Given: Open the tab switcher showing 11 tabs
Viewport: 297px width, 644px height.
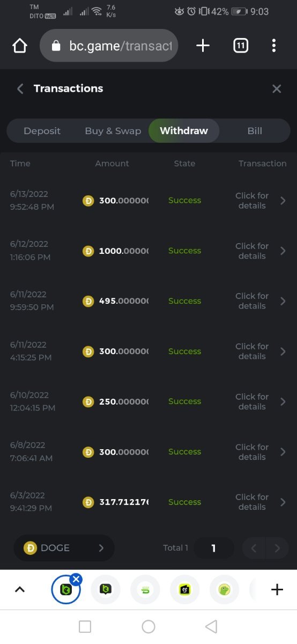Looking at the screenshot, I should tap(241, 46).
